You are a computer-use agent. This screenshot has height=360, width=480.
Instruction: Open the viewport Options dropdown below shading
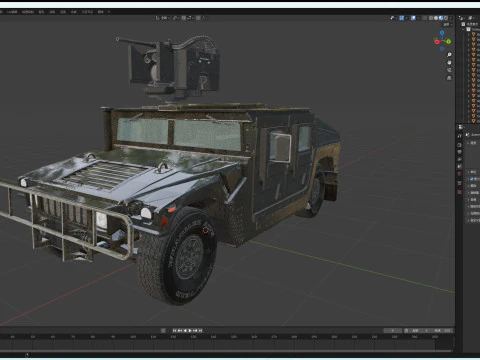(x=447, y=25)
